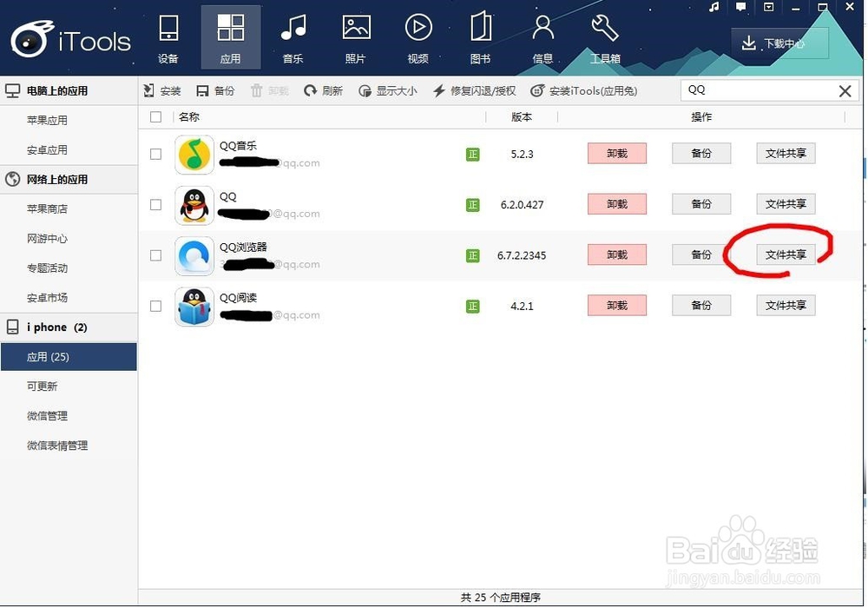The width and height of the screenshot is (868, 608).
Task: Select the 应用 apps section icon
Action: 230,37
